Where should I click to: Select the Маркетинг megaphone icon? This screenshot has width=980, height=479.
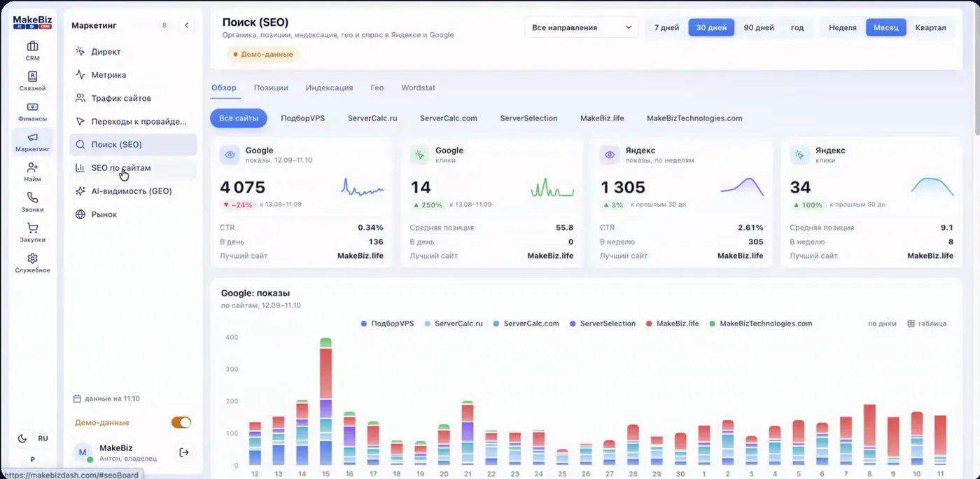coord(32,137)
